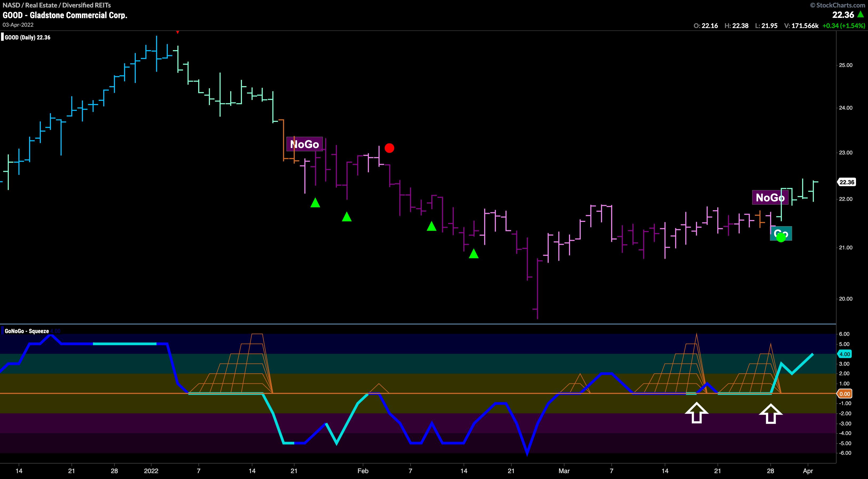
Task: Click the purple NoGo label near January 21
Action: [304, 144]
